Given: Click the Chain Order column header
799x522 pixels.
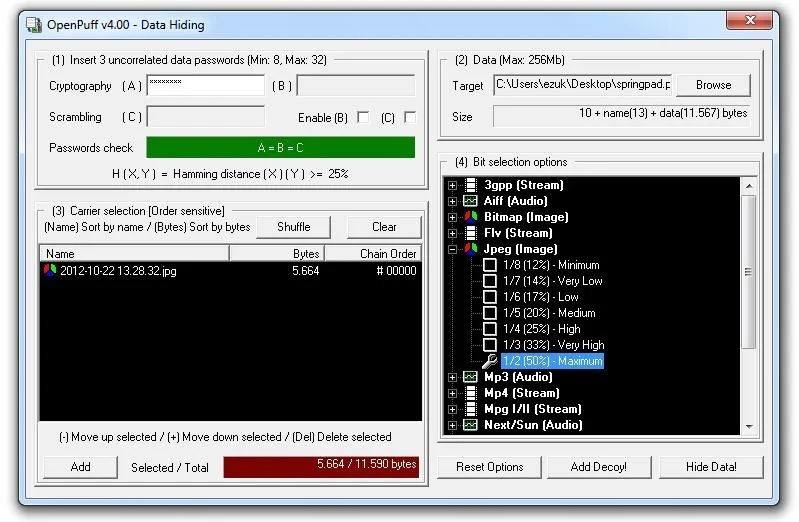Looking at the screenshot, I should click(374, 253).
